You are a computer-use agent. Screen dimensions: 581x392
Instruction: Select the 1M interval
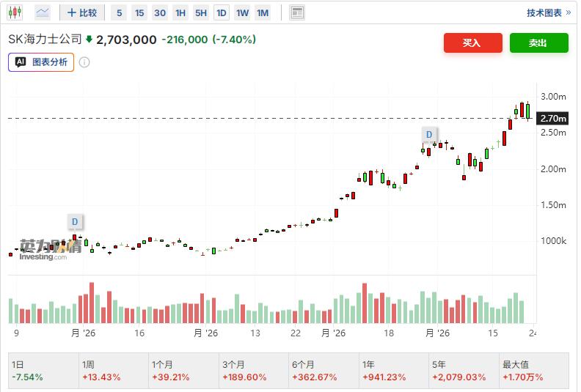pos(263,13)
